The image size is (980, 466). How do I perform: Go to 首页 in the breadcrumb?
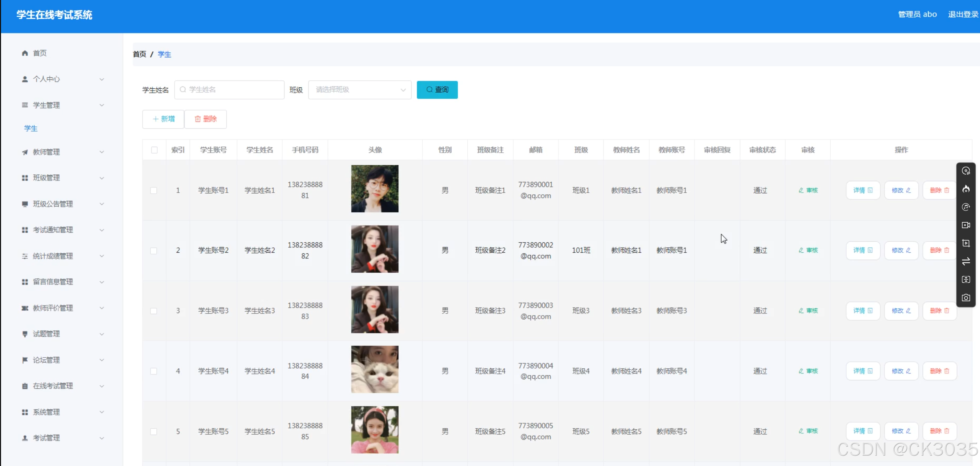point(139,54)
